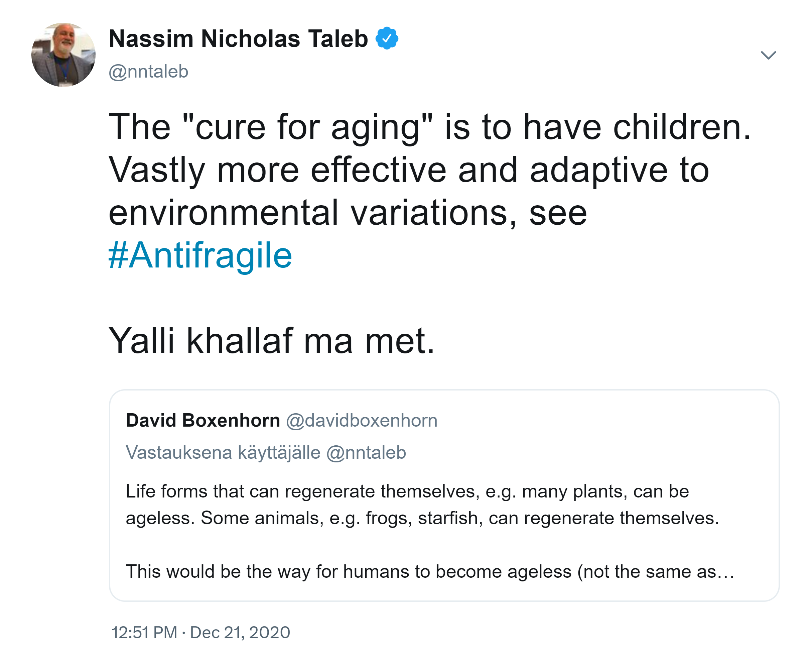
Task: Click the "Vastauksena käyttäjälle" reply label
Action: (223, 453)
